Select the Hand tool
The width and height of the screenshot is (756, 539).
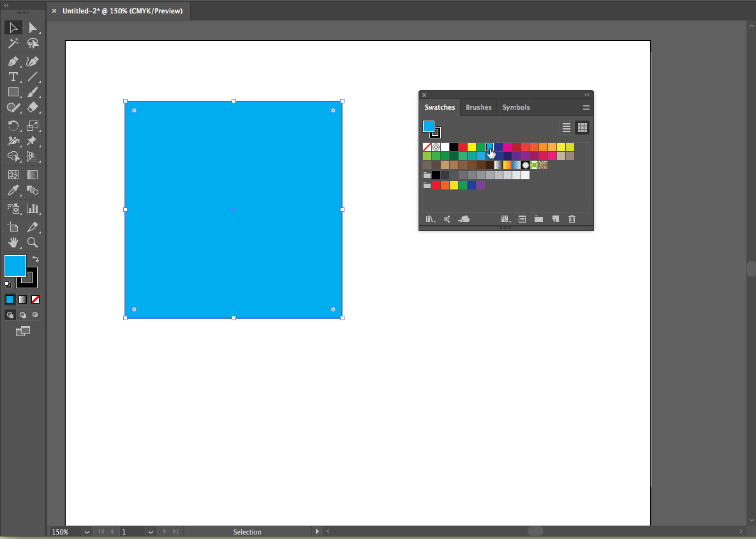[x=13, y=242]
